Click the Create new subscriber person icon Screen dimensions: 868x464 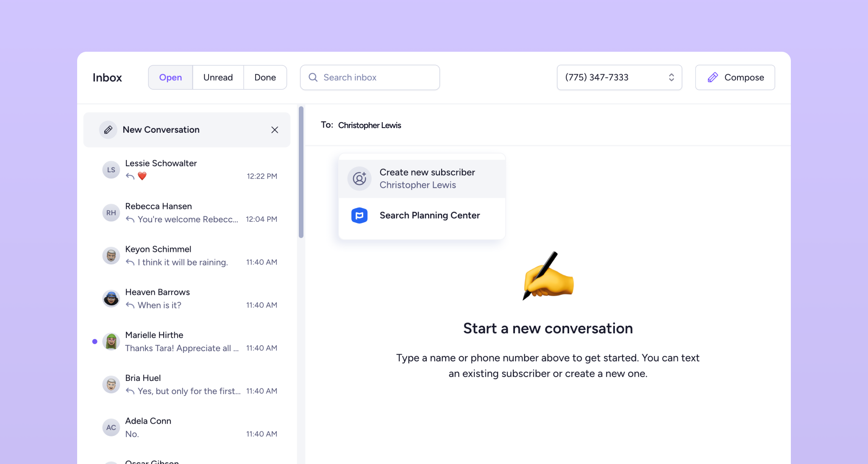click(x=359, y=179)
